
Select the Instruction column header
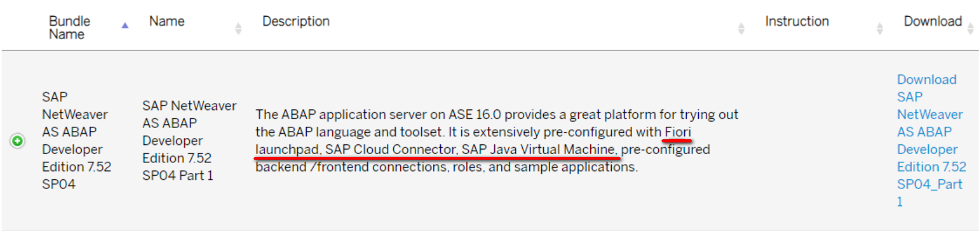[797, 21]
